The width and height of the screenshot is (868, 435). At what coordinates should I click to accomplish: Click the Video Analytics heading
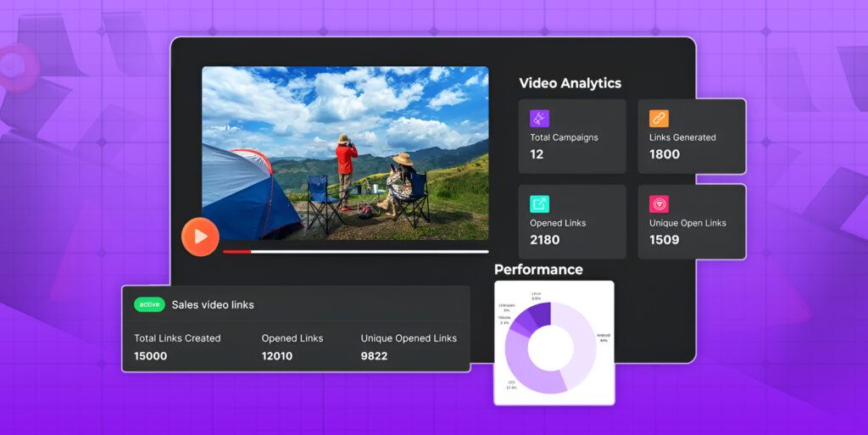[x=570, y=83]
